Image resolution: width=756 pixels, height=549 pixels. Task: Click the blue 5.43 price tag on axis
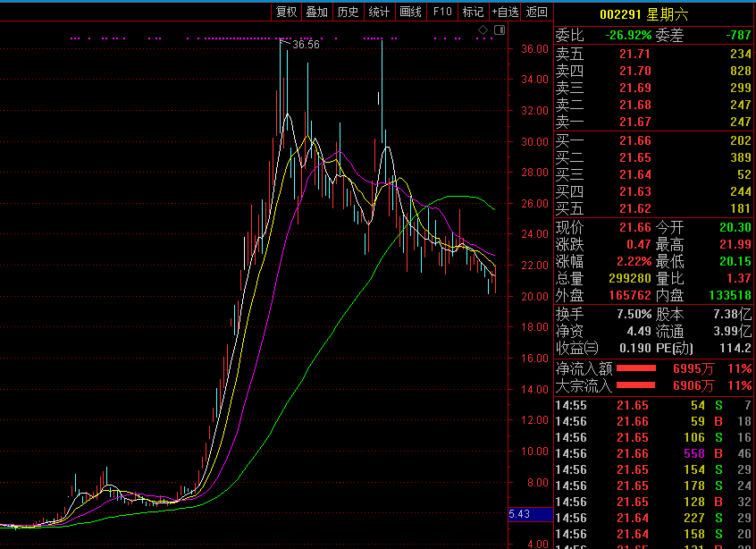pos(519,514)
